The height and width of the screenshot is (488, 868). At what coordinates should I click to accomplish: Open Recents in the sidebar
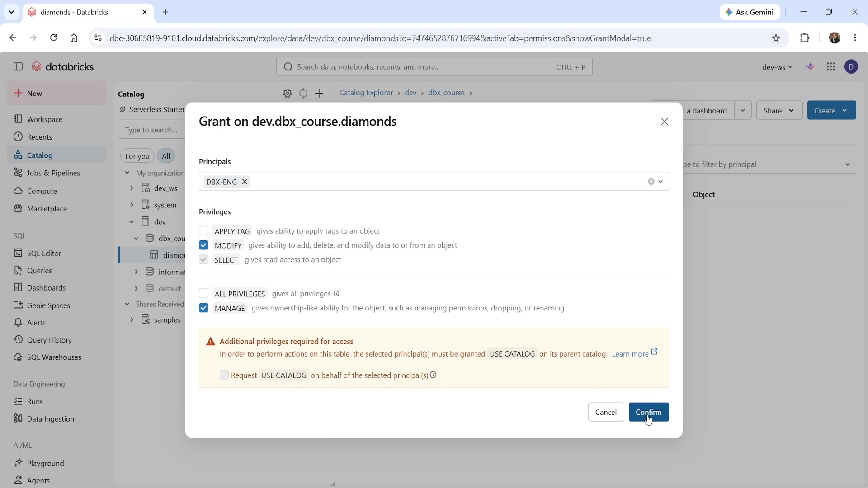coord(57,137)
